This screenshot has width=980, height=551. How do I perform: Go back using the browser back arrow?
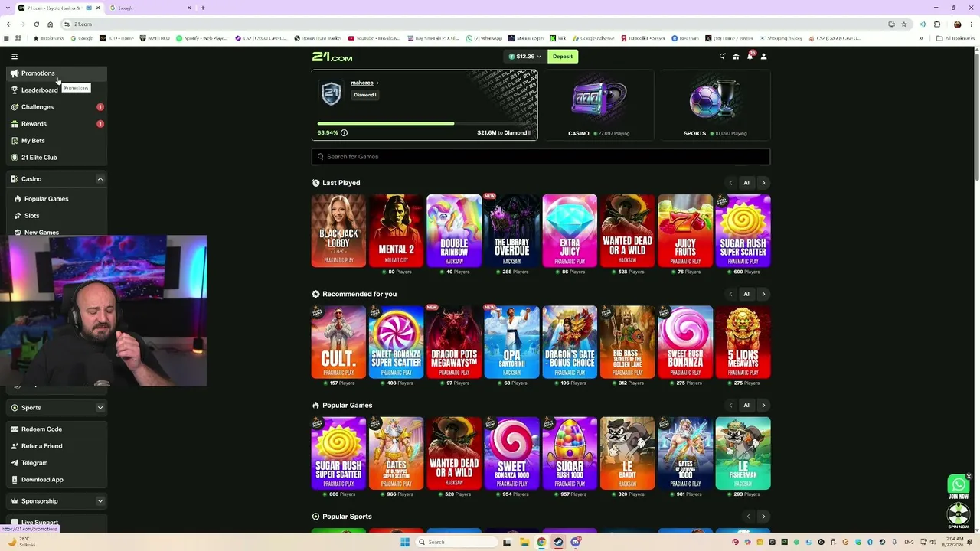pos(8,24)
